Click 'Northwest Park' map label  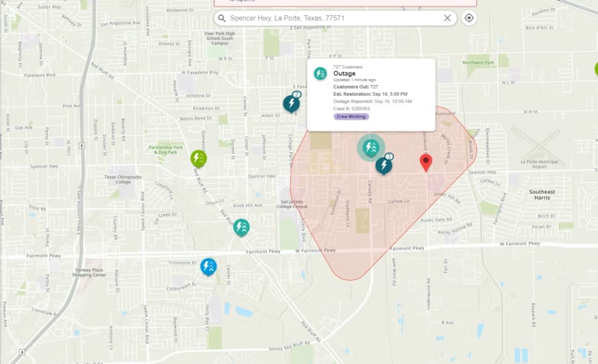(478, 62)
